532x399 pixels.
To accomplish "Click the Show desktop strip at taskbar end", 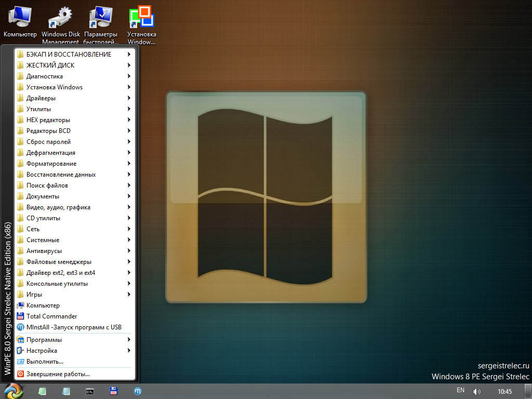I will coord(528,392).
